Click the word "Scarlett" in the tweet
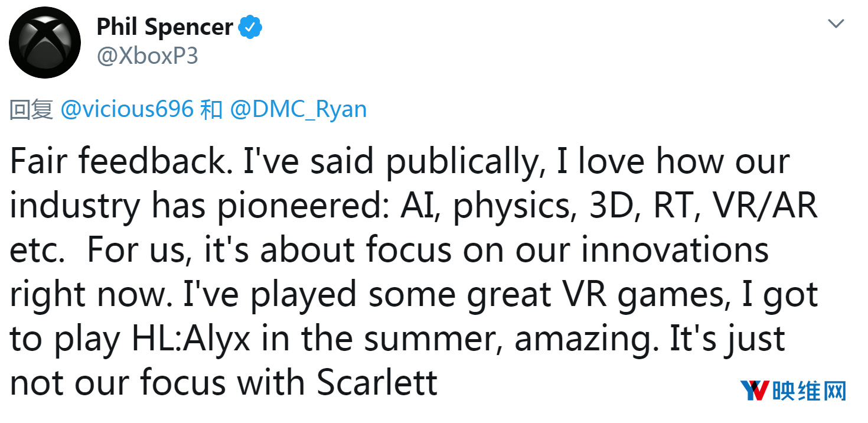The height and width of the screenshot is (423, 868). 378,382
